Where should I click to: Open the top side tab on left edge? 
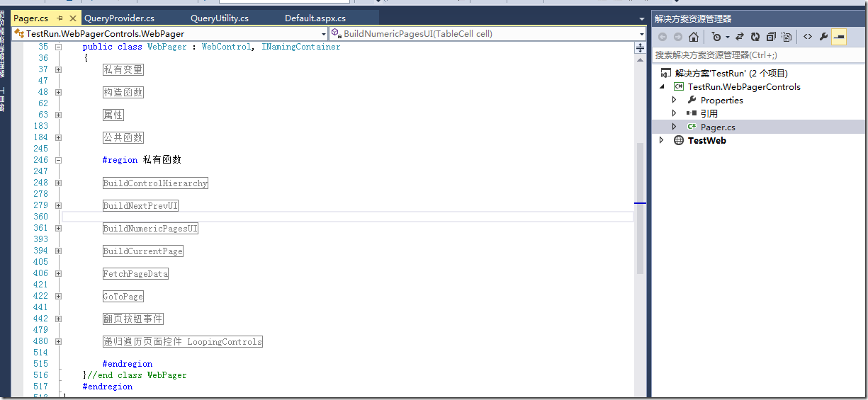3,42
